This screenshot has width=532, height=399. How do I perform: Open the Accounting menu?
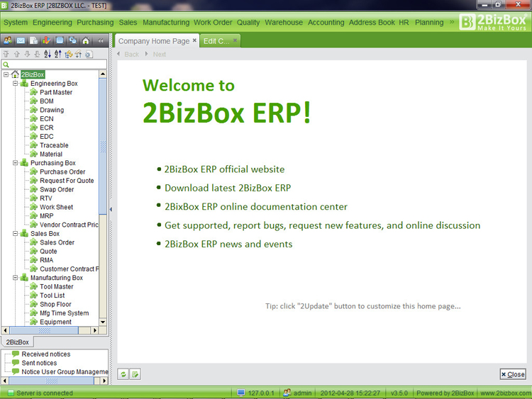click(x=326, y=23)
